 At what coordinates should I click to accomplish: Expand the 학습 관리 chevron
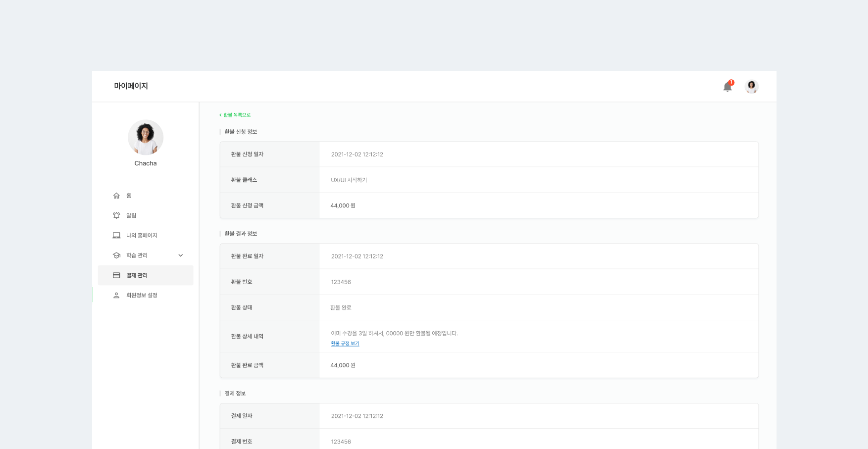tap(181, 255)
